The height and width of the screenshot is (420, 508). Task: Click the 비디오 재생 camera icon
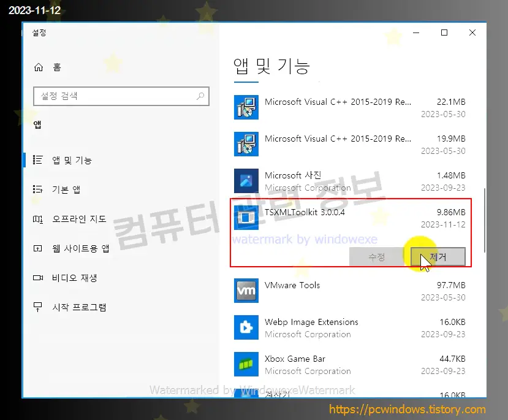coord(38,278)
